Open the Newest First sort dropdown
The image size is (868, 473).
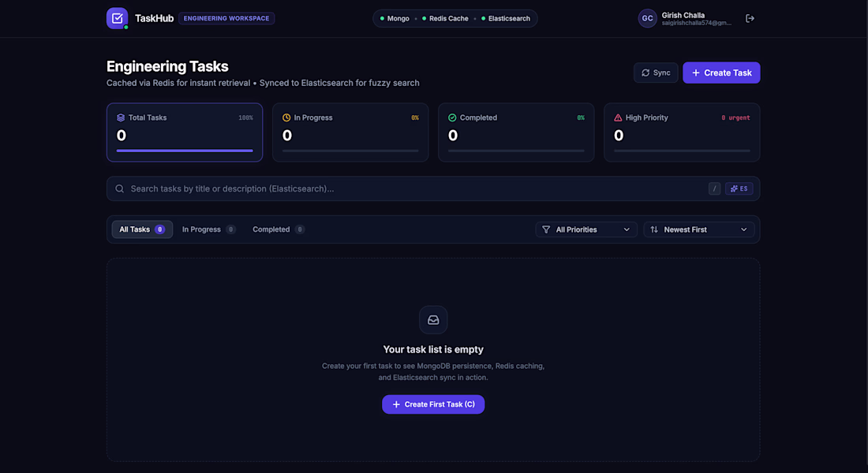point(698,229)
